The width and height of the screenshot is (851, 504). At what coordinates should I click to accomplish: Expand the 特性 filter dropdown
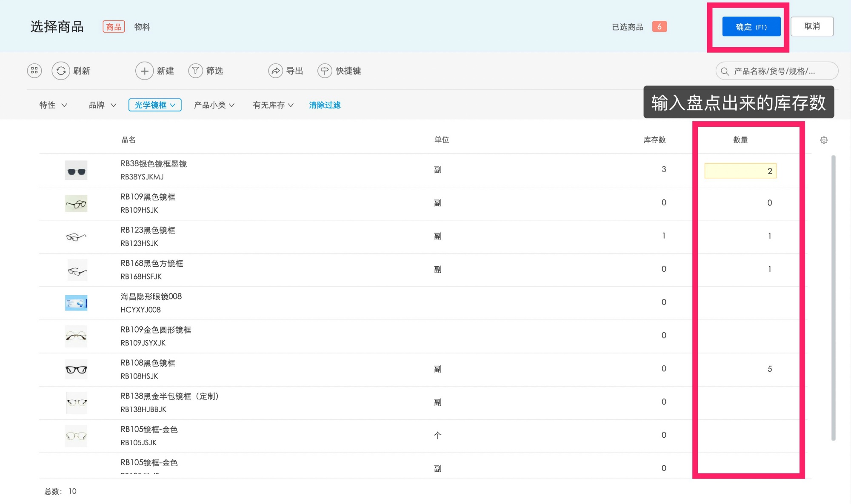click(x=53, y=105)
